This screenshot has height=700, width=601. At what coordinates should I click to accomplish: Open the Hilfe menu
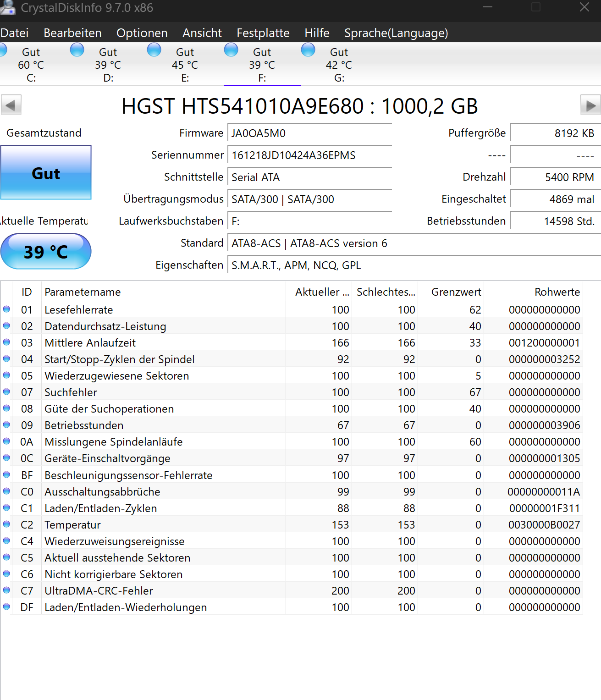coord(317,33)
